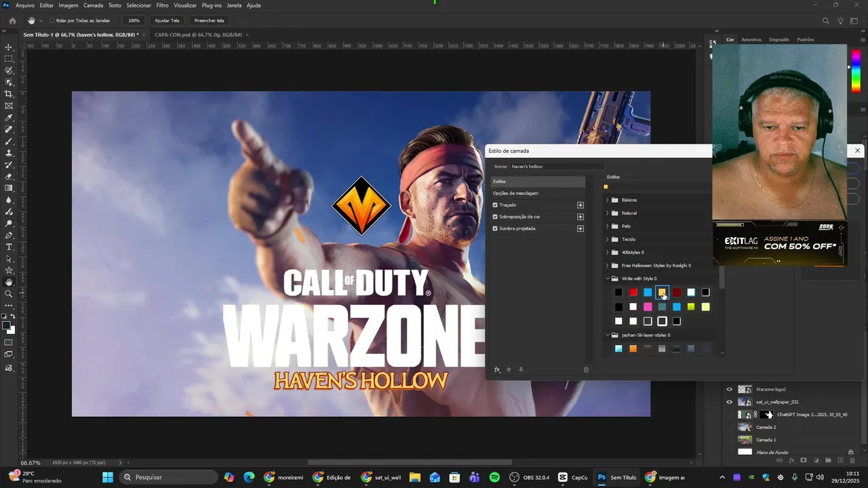Viewport: 868px width, 488px height.
Task: Add another Sombra projetada effect with plus
Action: pyautogui.click(x=580, y=228)
